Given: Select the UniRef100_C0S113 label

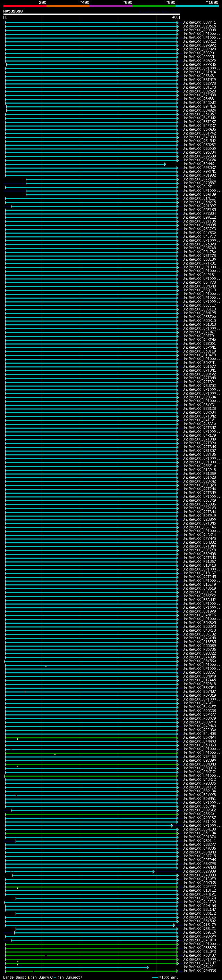Looking at the screenshot, I should (199, 309).
